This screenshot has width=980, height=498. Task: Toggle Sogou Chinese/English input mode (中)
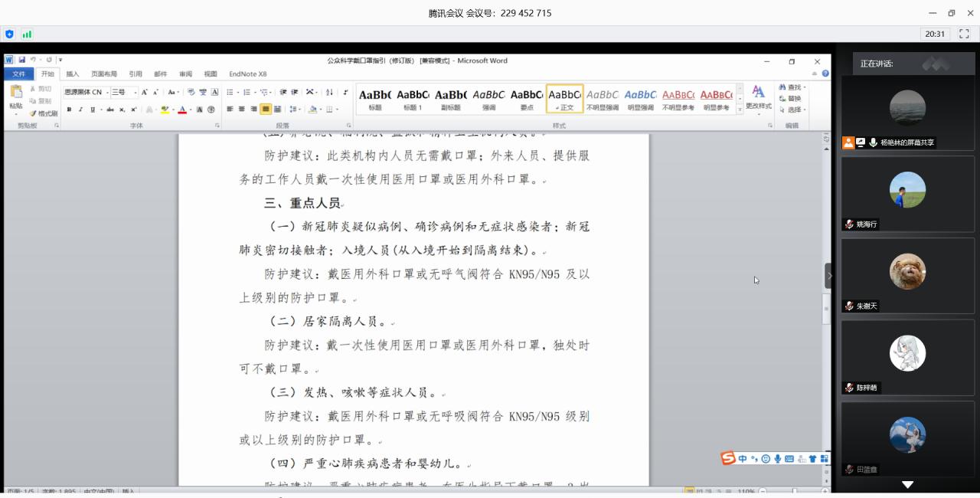pos(743,458)
